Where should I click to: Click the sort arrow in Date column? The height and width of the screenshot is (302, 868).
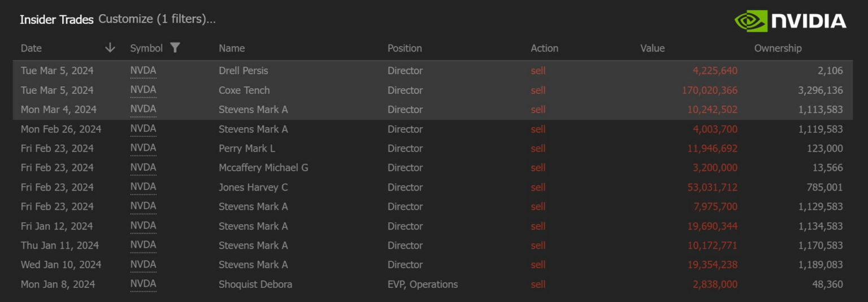[x=110, y=48]
